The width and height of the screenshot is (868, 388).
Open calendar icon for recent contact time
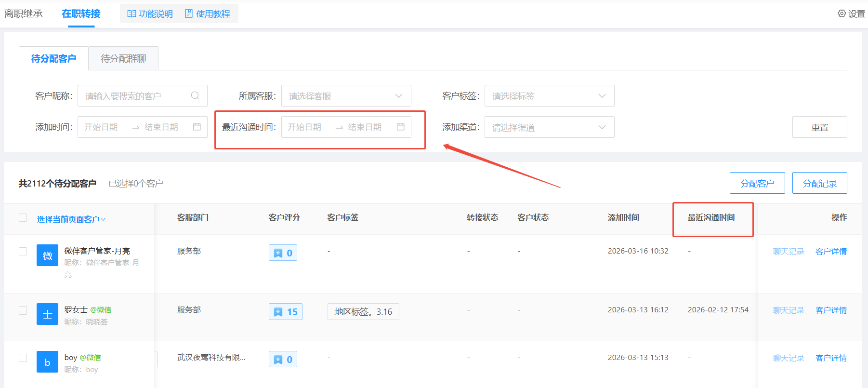(x=400, y=127)
